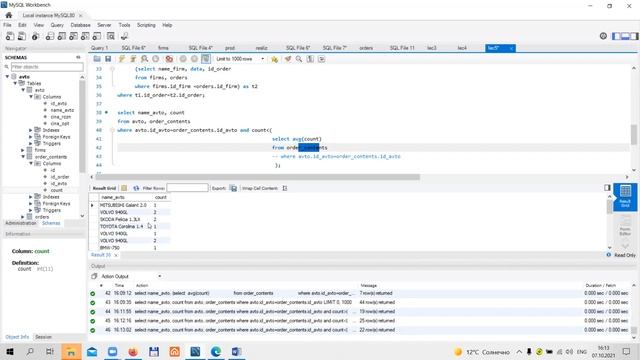The width and height of the screenshot is (640, 360).
Task: Click the Object Info tab
Action: coord(17,337)
